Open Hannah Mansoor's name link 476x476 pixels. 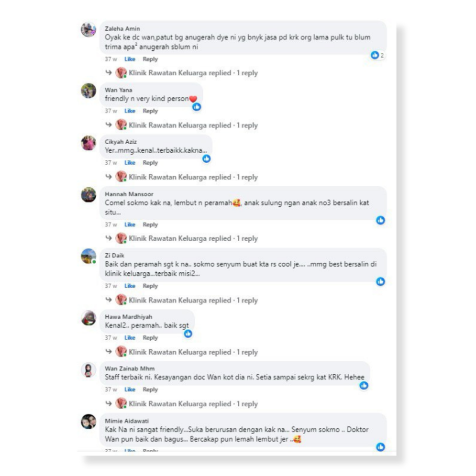pyautogui.click(x=129, y=194)
